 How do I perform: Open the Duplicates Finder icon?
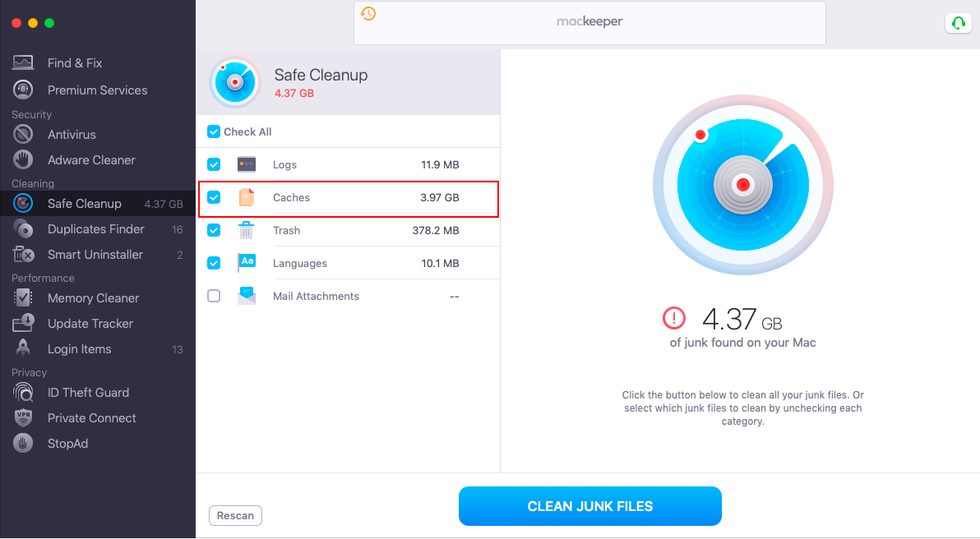(x=23, y=229)
